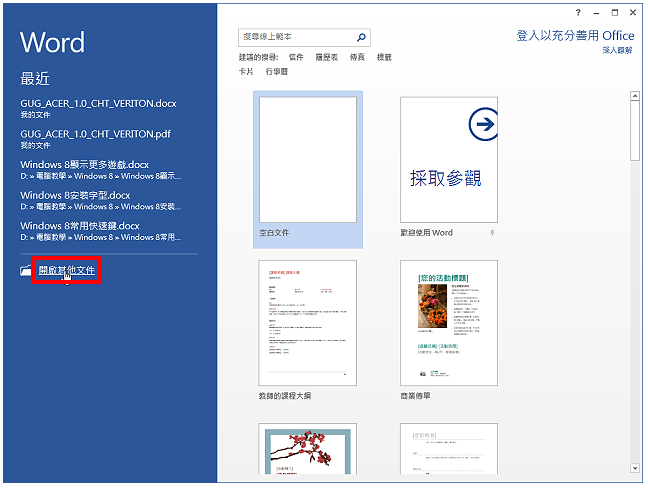
Task: Open recent Windows 8常用快速鍵.docx
Action: coord(100,231)
